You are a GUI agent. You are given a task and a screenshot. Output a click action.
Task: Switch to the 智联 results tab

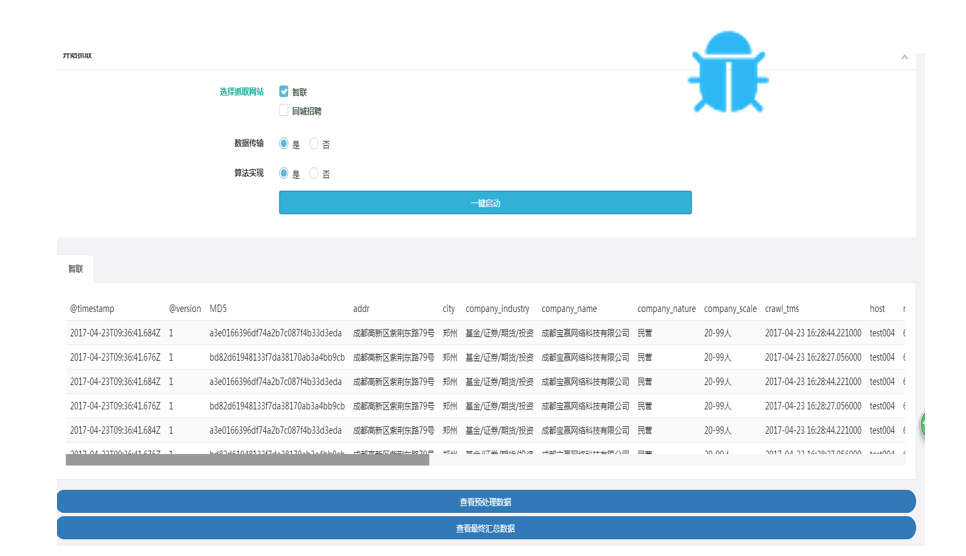click(x=76, y=269)
